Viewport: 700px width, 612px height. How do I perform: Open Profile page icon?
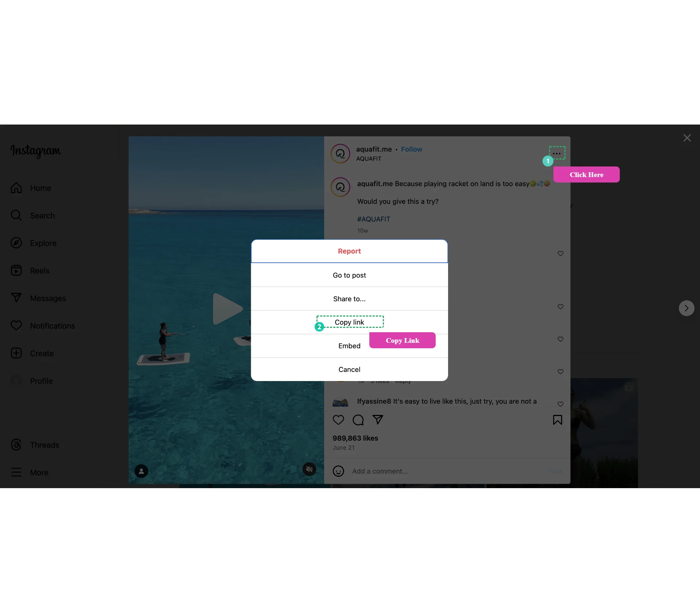[x=16, y=381]
